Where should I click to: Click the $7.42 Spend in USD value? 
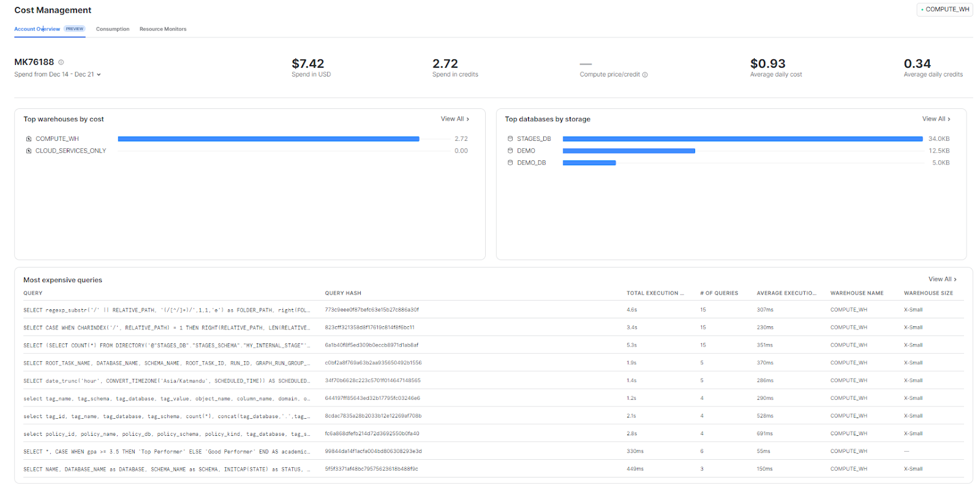click(308, 64)
